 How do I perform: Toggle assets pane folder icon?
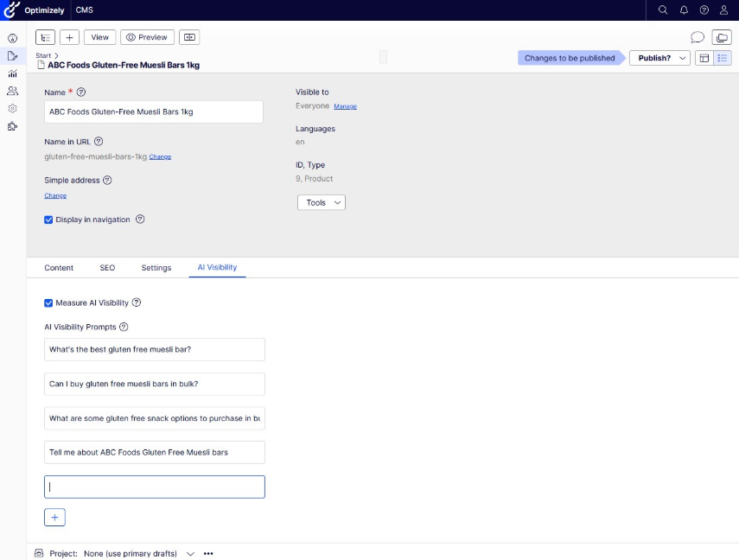(x=722, y=37)
